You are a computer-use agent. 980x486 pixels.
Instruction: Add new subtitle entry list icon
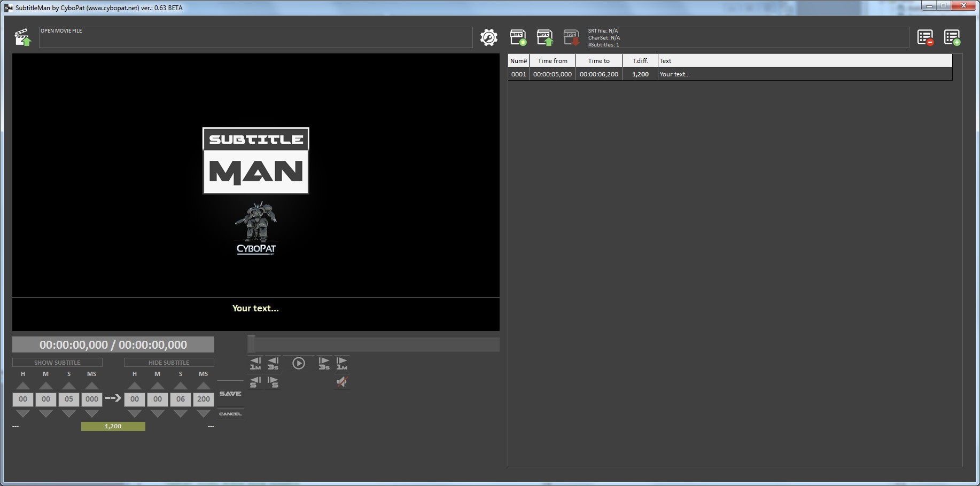click(x=952, y=37)
